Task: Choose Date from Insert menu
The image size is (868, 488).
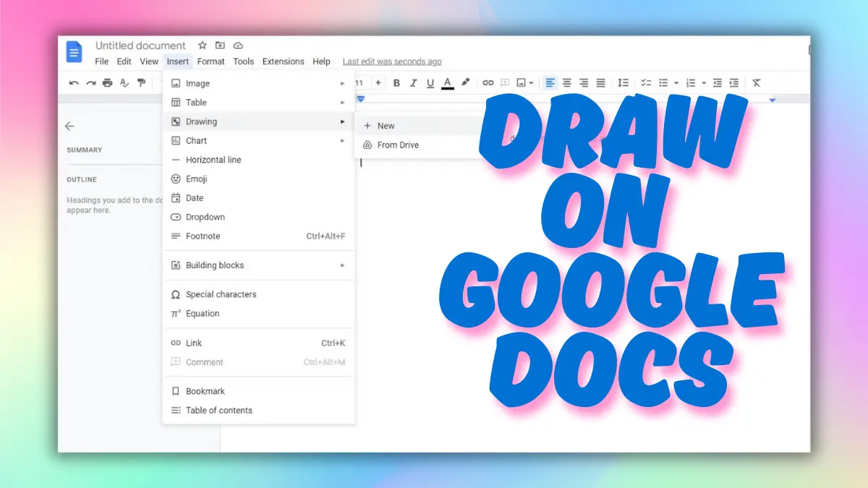Action: [x=259, y=198]
